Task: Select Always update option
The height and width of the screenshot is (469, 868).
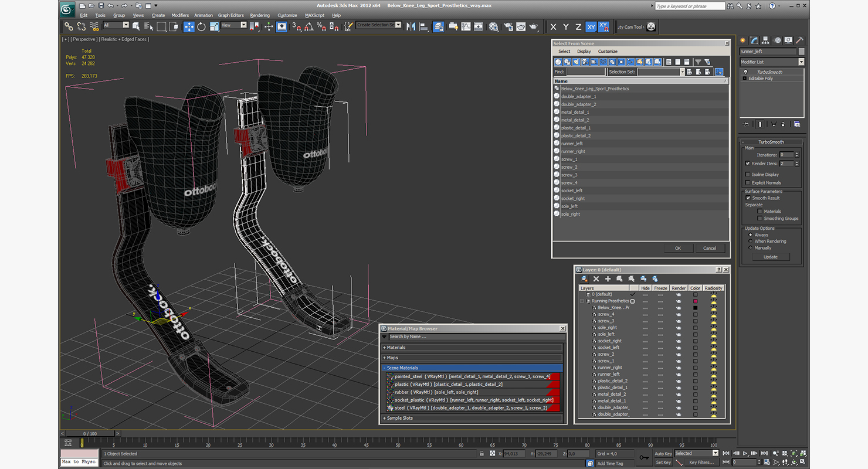Action: (x=750, y=235)
